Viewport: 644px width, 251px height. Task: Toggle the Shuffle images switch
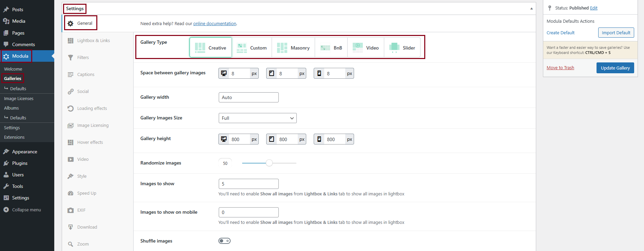click(225, 241)
